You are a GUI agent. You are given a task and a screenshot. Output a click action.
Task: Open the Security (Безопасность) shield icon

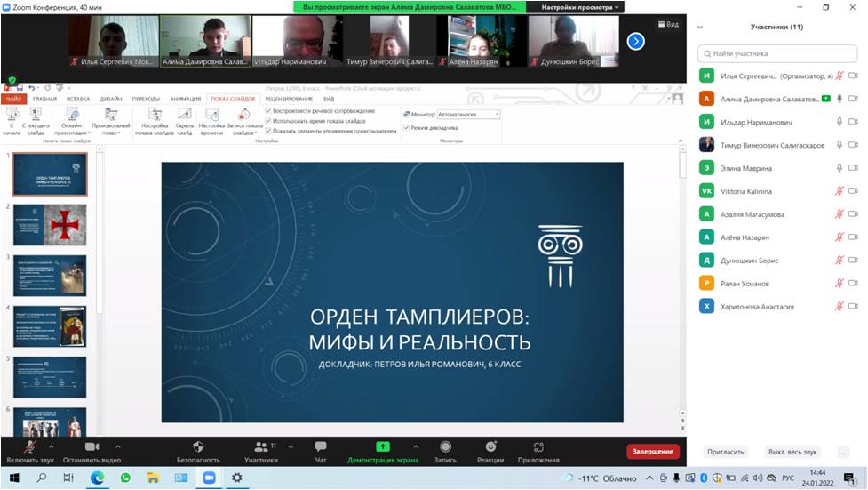198,446
